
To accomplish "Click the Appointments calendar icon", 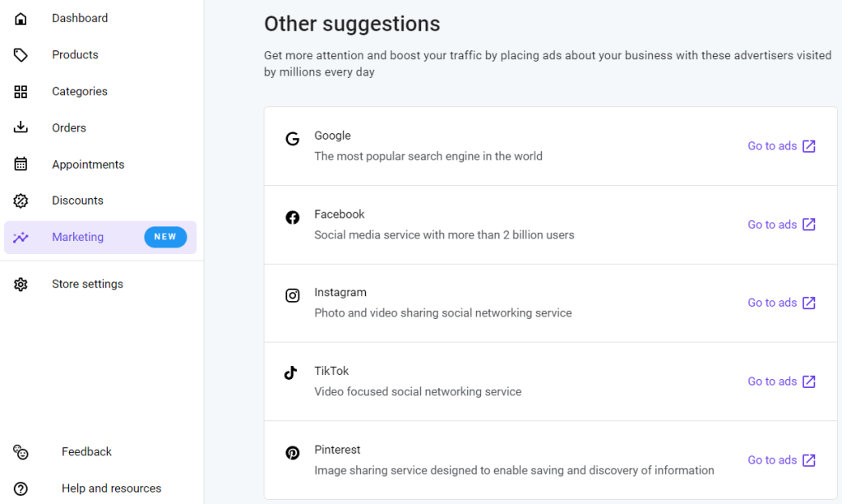I will coord(20,164).
